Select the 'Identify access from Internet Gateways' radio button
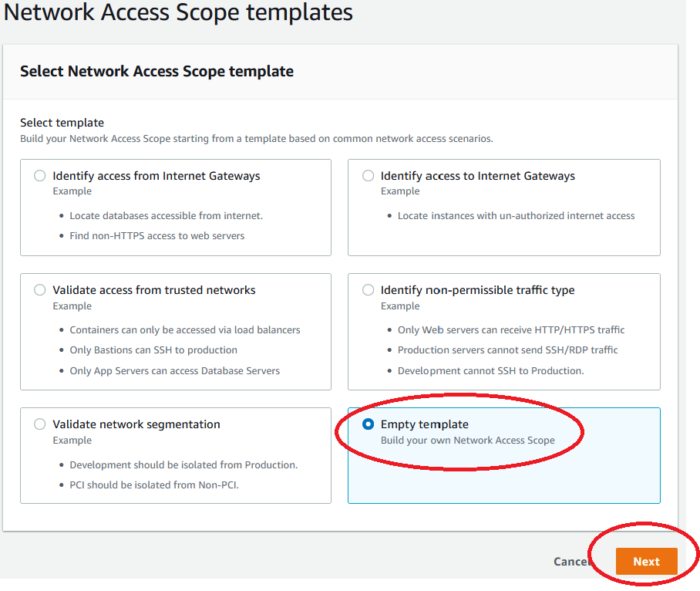700x591 pixels. (x=39, y=175)
